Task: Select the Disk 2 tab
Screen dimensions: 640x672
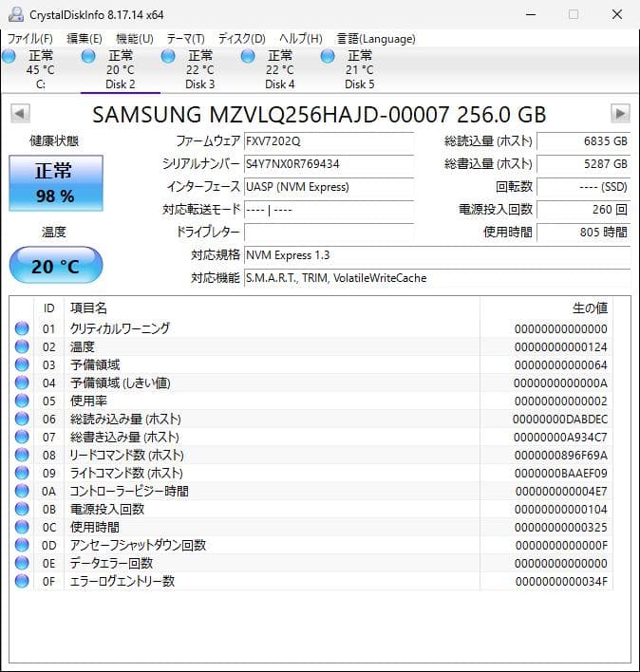Action: pyautogui.click(x=121, y=70)
